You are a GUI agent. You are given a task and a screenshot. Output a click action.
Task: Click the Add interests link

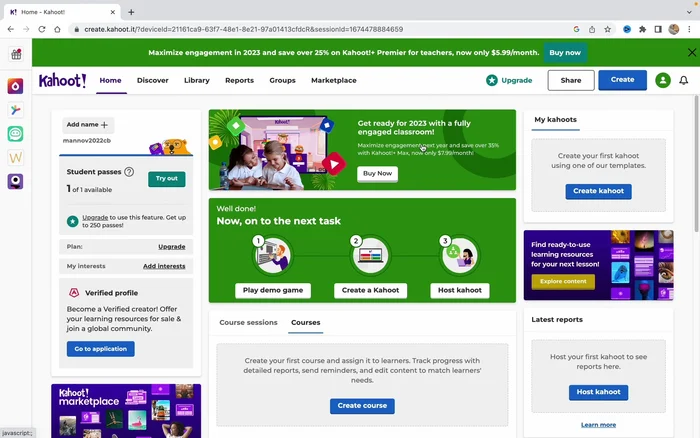coord(164,266)
